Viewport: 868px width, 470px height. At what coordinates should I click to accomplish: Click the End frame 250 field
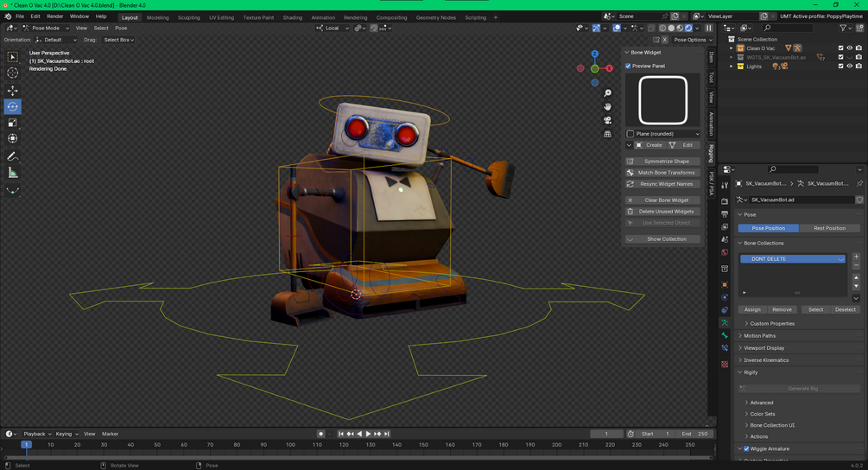pyautogui.click(x=694, y=434)
